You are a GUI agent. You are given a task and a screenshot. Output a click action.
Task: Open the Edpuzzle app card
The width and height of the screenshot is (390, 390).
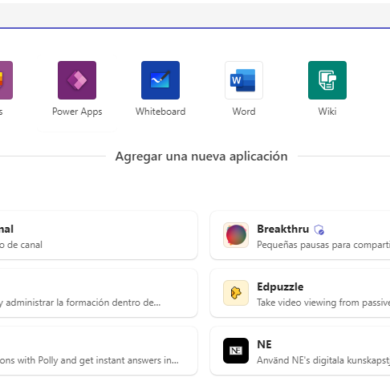pos(300,293)
